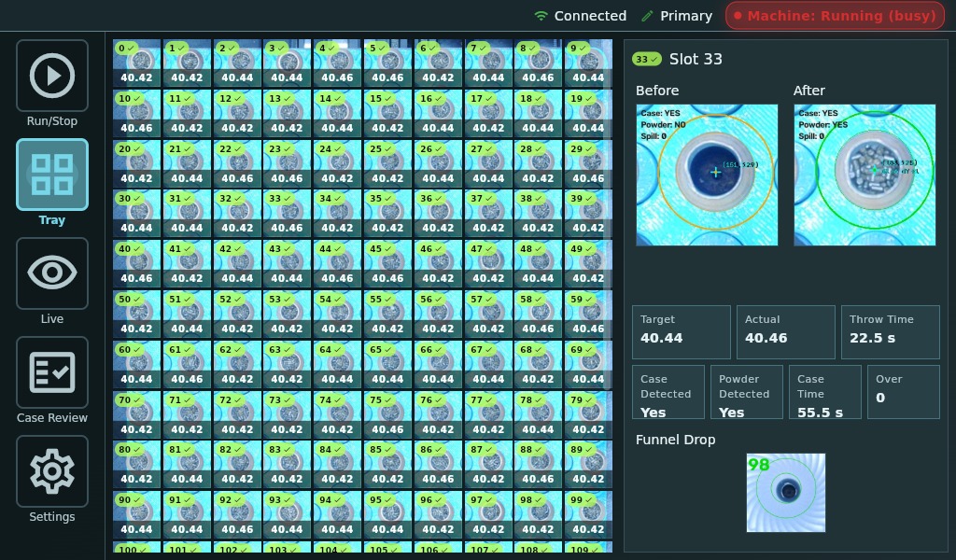Click the Case Detected Yes box
956x560 pixels.
click(668, 392)
